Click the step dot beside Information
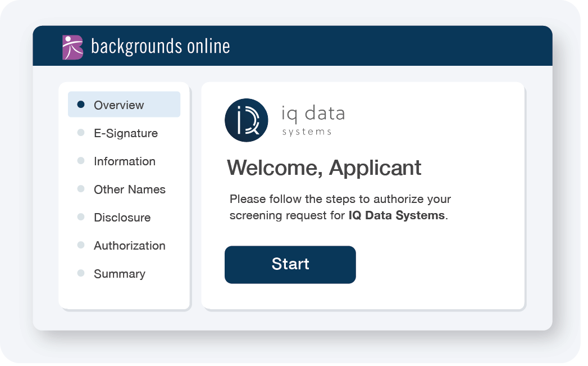Image resolution: width=588 pixels, height=366 pixels. [x=81, y=161]
